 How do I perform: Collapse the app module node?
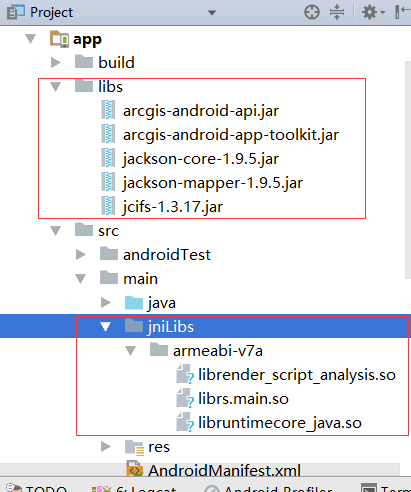(x=31, y=39)
